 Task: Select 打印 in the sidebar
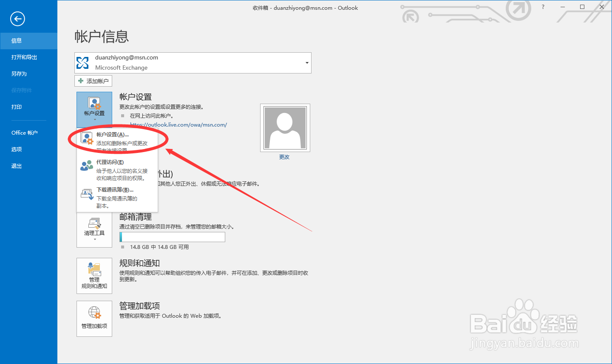pos(28,107)
